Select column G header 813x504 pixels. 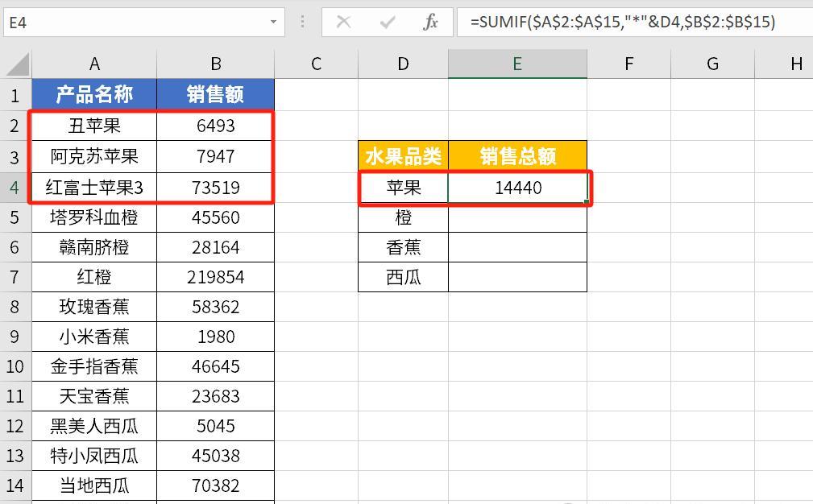(712, 64)
